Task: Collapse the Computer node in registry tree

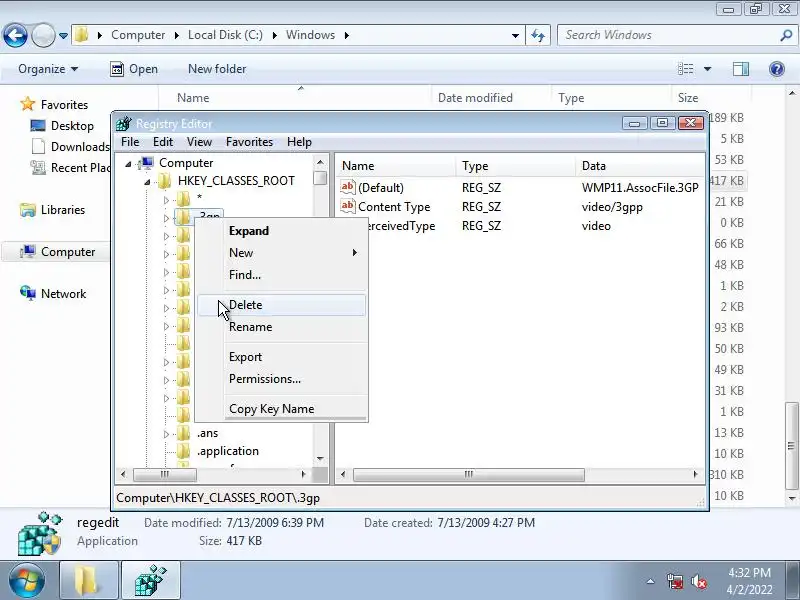Action: [x=128, y=164]
